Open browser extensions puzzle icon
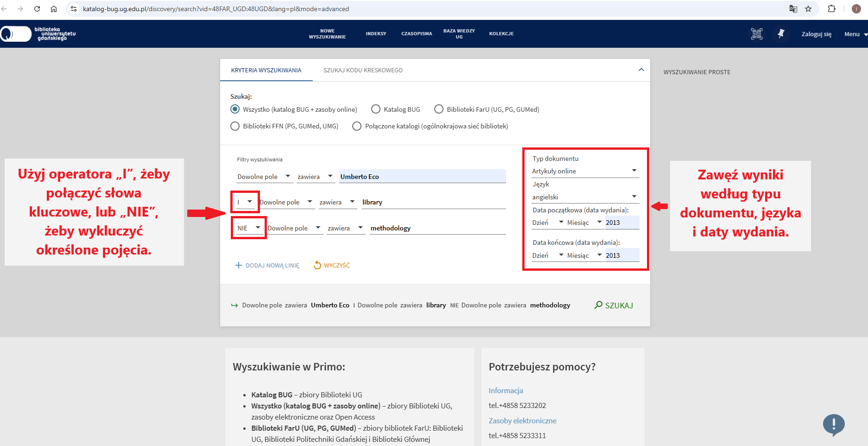Viewport: 868px width, 446px height. 831,9
